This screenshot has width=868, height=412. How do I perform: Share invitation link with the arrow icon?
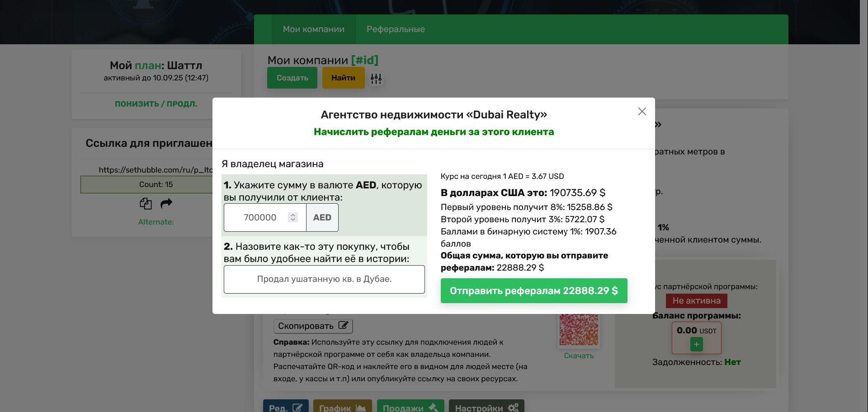pyautogui.click(x=166, y=203)
